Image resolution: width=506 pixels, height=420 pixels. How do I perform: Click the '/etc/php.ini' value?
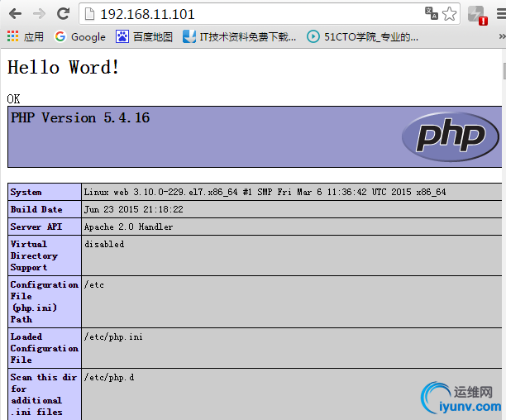(x=113, y=337)
